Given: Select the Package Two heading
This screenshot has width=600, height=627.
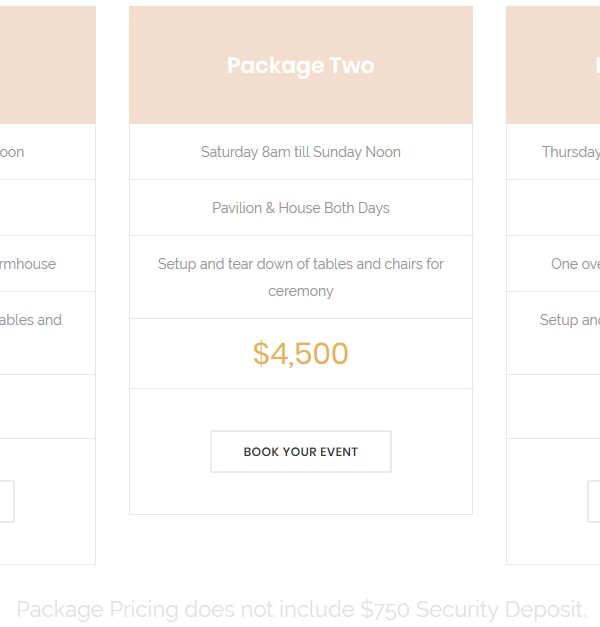Looking at the screenshot, I should pos(301,66).
